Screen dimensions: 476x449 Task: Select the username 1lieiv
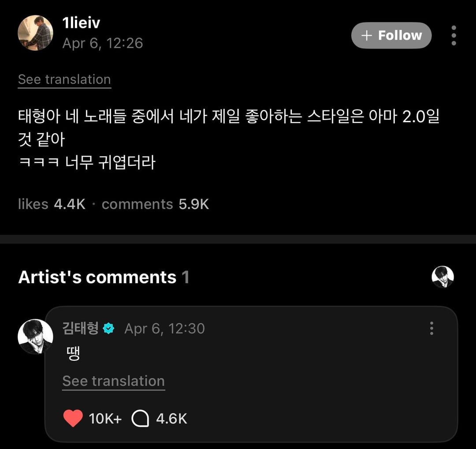click(x=81, y=24)
